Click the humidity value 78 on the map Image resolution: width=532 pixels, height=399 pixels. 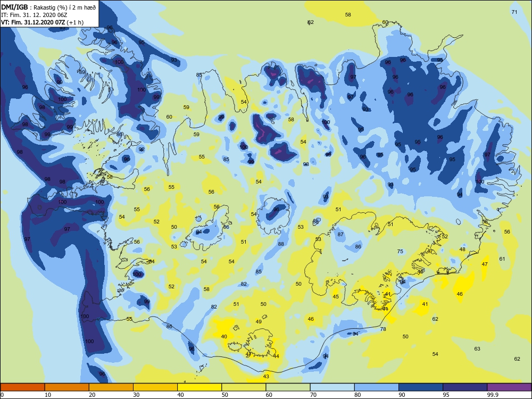(x=383, y=329)
